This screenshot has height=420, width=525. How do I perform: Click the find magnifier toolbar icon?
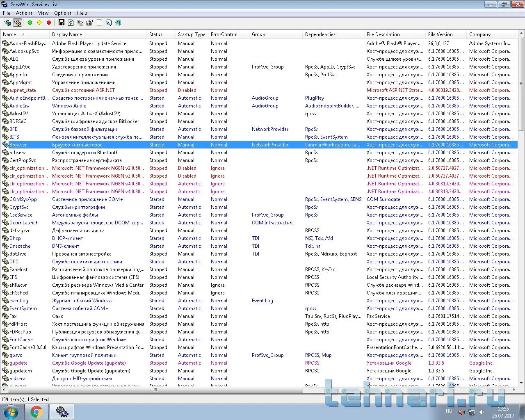[x=109, y=23]
